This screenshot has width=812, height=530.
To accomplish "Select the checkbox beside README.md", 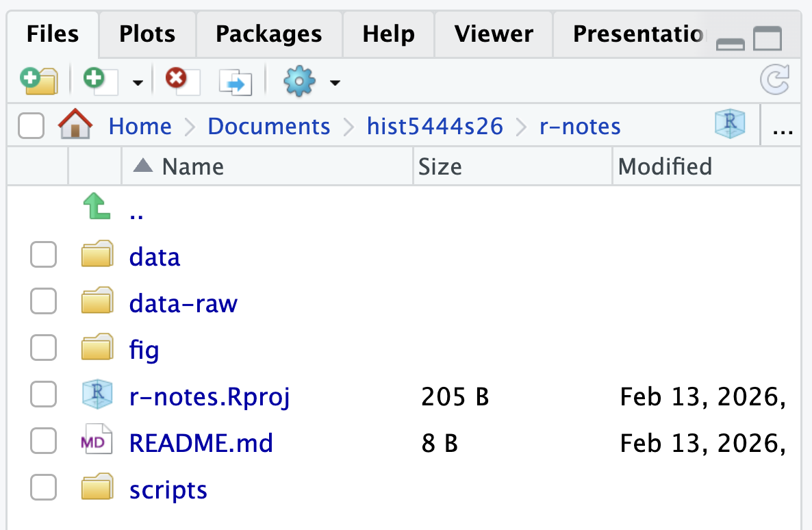I will 43,441.
